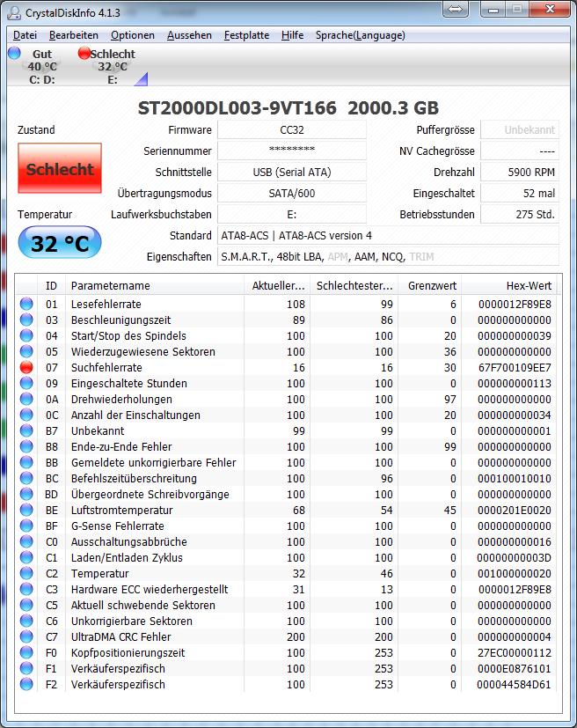Click status icon for Übergeordnete Schreibvorgänge
Viewport: 577px width, 728px height.
pyautogui.click(x=26, y=494)
